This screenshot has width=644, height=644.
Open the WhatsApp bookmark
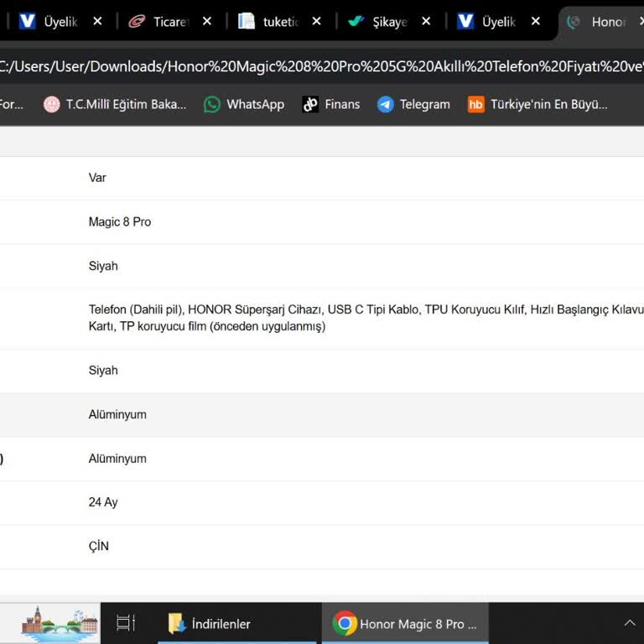pyautogui.click(x=244, y=104)
